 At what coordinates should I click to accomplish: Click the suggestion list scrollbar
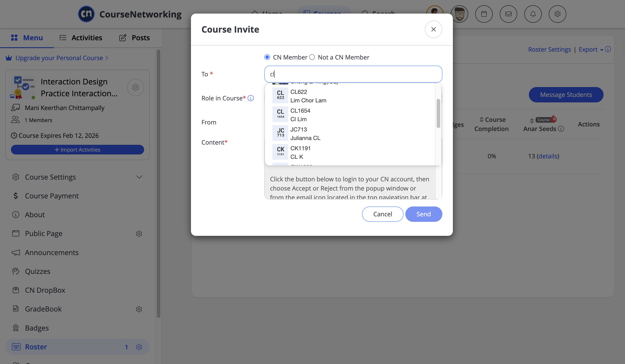[x=438, y=113]
